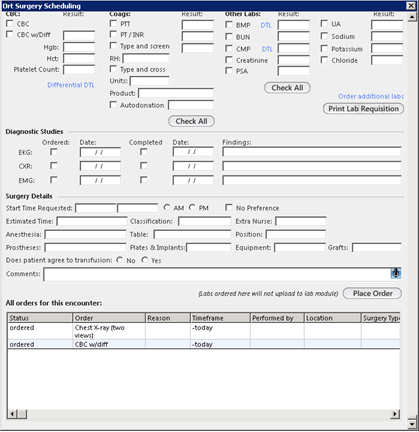Screen dimensions: 419x432
Task: Open Order additional labs link
Action: [371, 96]
